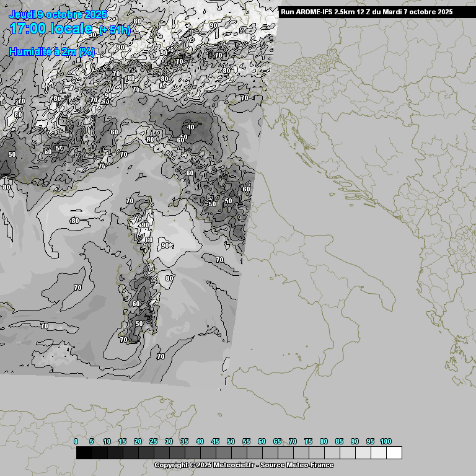Select the 17:00 locale time label
The image size is (476, 476).
[52, 29]
